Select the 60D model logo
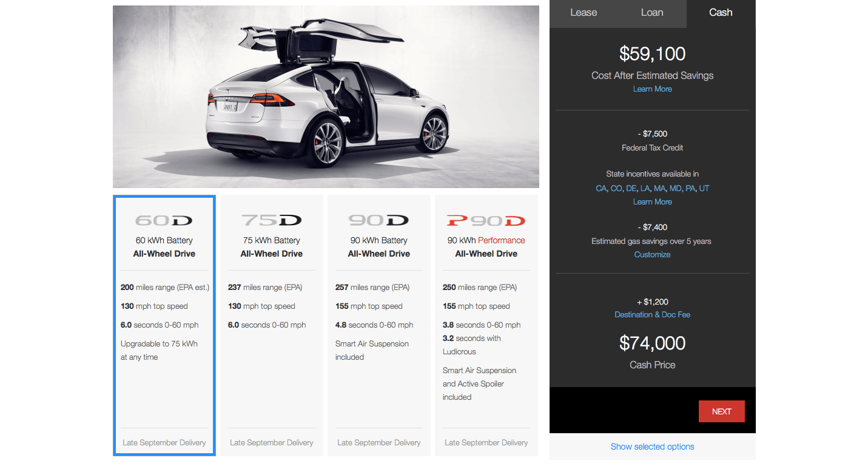This screenshot has height=469, width=868. pos(164,220)
